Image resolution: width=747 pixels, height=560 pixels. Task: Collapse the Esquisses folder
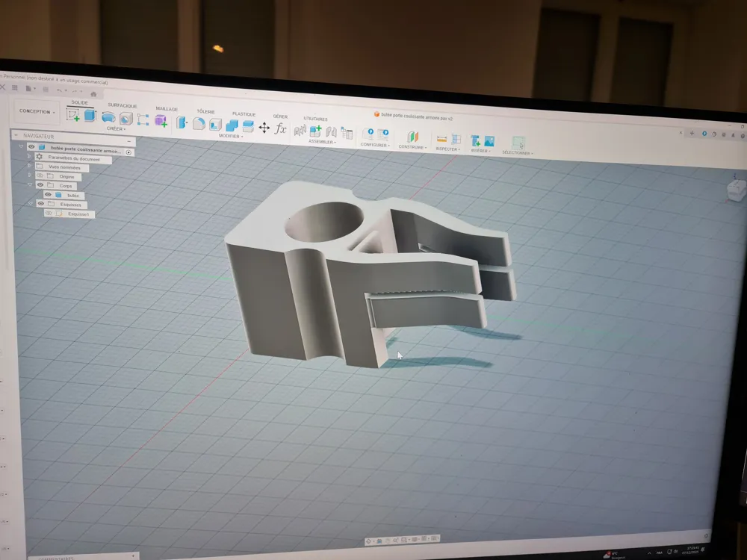[31, 203]
